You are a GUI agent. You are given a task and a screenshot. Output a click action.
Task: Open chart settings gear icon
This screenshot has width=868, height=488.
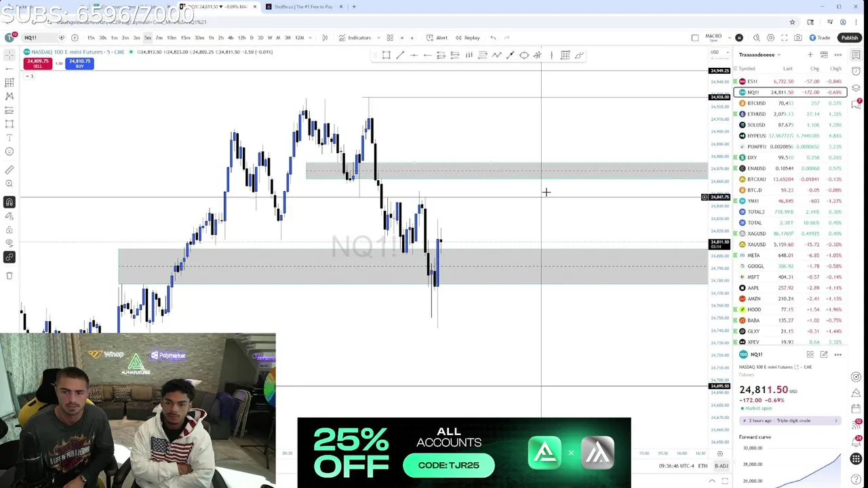tap(770, 37)
